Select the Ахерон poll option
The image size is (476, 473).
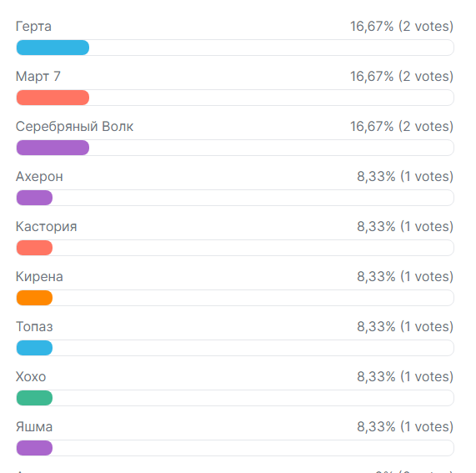(39, 177)
